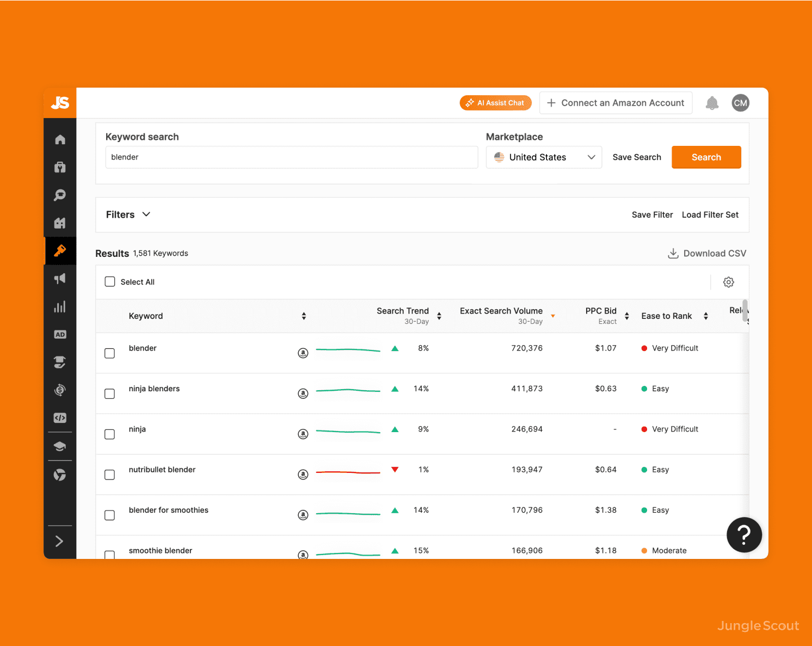Click the AI Assist Chat button
Image resolution: width=812 pixels, height=646 pixels.
(x=495, y=103)
